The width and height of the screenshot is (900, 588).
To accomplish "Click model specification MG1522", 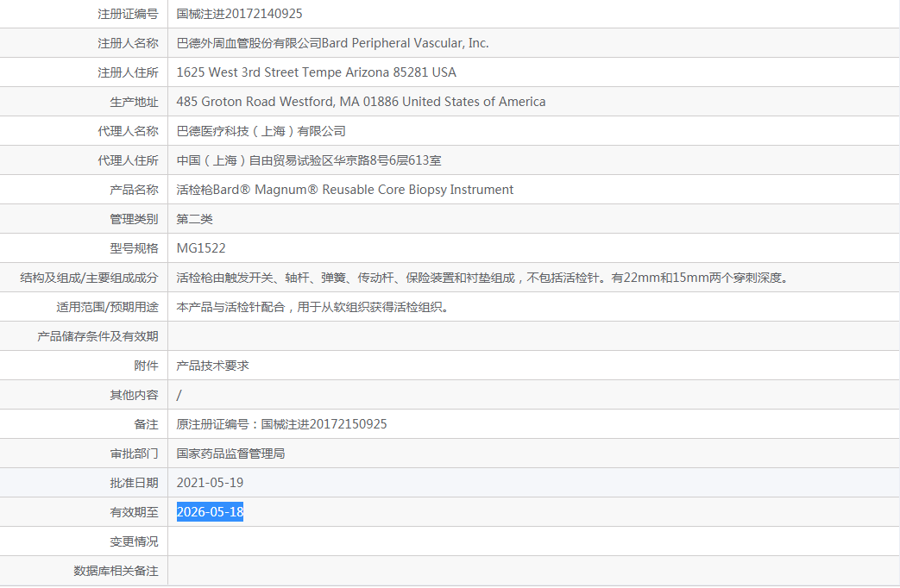I will click(201, 247).
